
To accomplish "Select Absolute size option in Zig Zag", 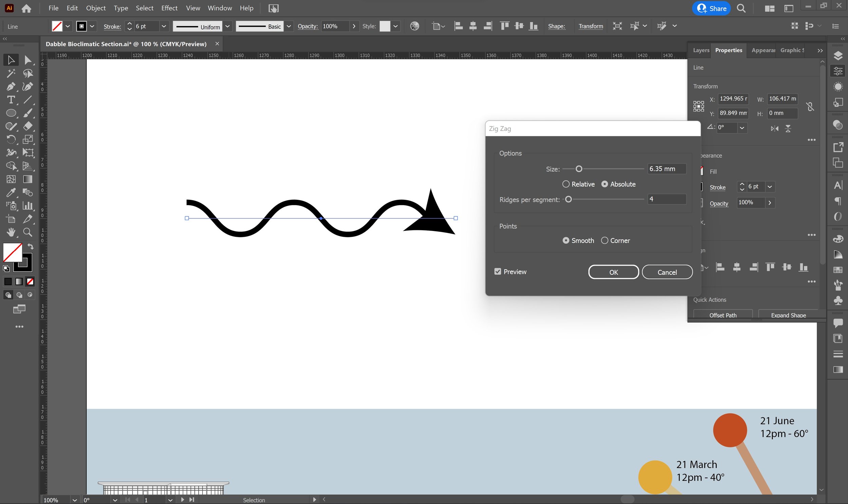I will click(604, 183).
